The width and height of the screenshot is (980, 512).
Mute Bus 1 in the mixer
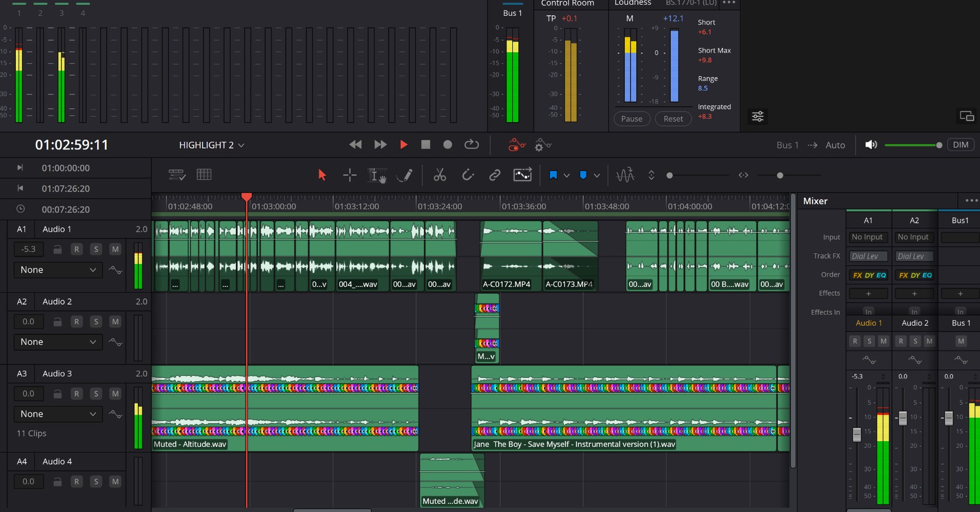[961, 341]
